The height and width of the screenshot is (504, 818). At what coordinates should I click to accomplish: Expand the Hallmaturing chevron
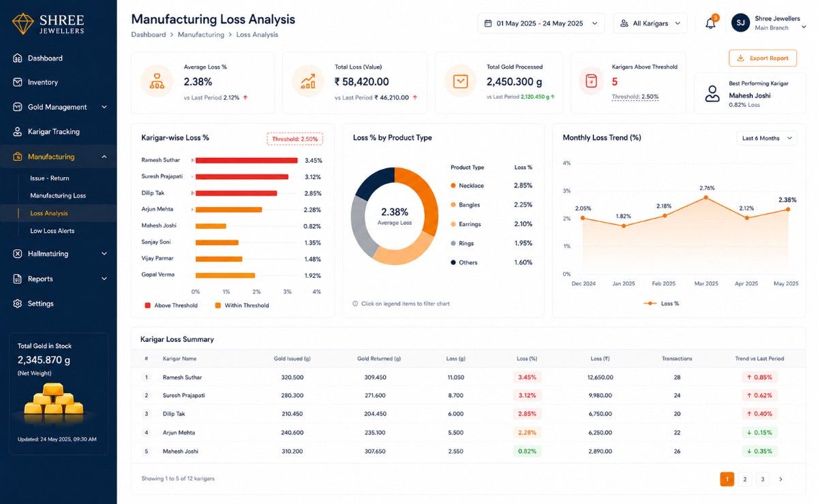coord(104,254)
